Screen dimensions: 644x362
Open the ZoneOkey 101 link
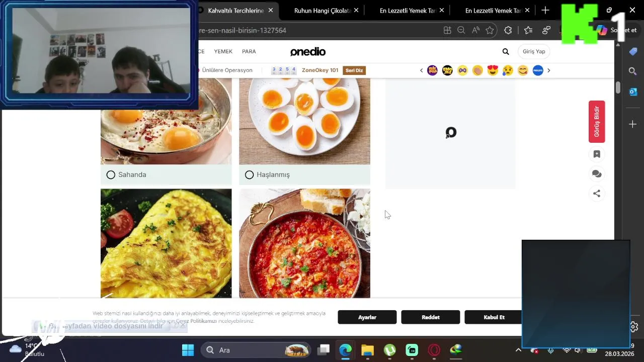320,70
